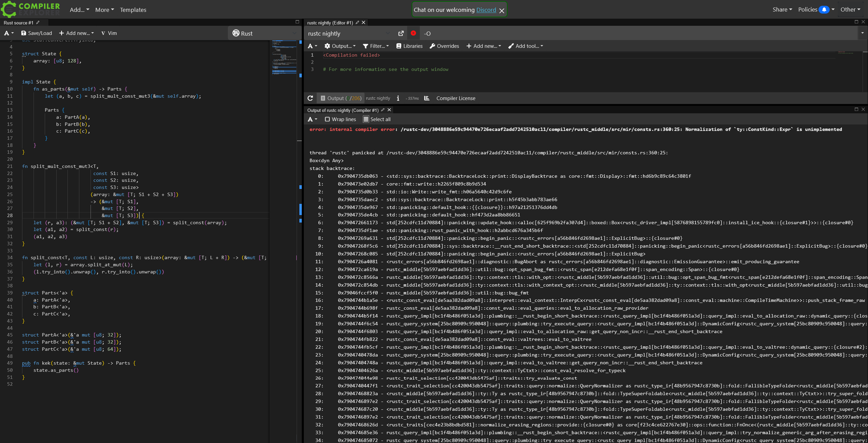Open the rustc nightly compiler picker
This screenshot has height=443, width=868.
point(349,33)
